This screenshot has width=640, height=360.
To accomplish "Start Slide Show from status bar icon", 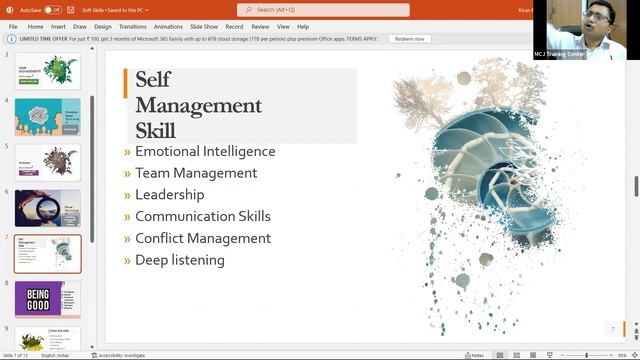I will tap(549, 356).
